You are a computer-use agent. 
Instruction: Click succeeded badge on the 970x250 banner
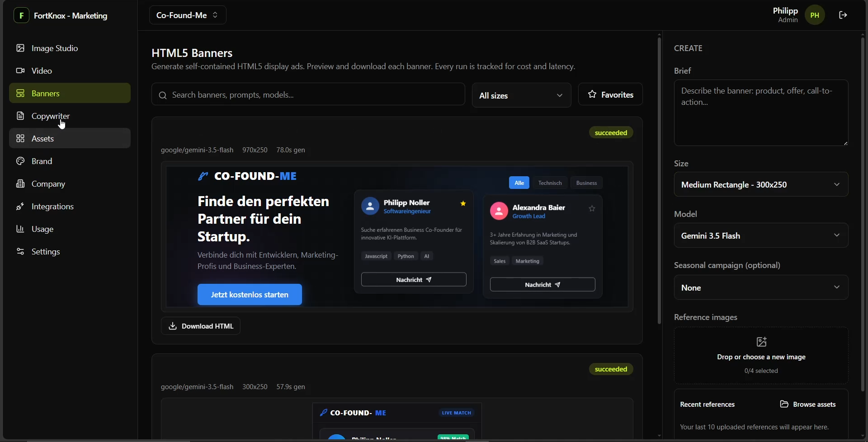pos(611,133)
